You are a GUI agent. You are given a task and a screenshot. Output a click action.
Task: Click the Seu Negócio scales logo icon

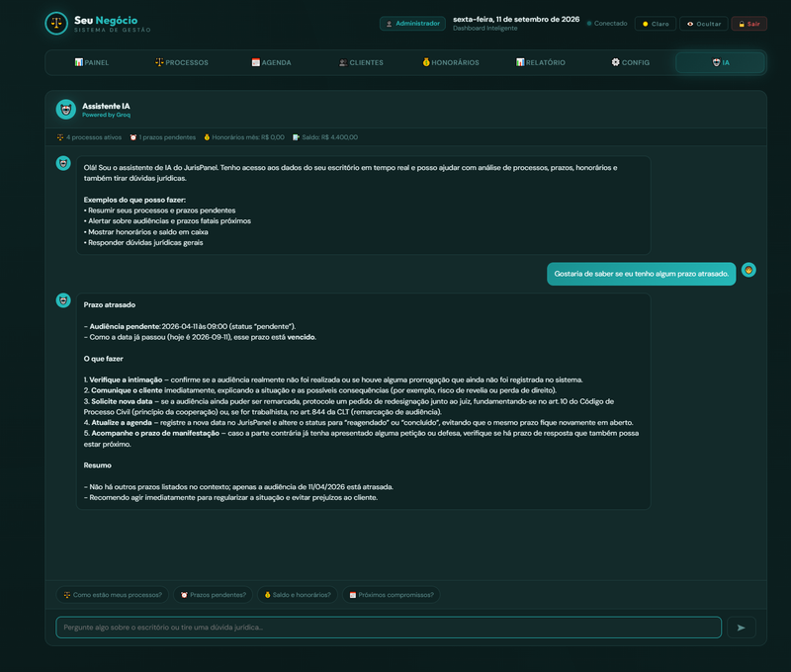56,23
